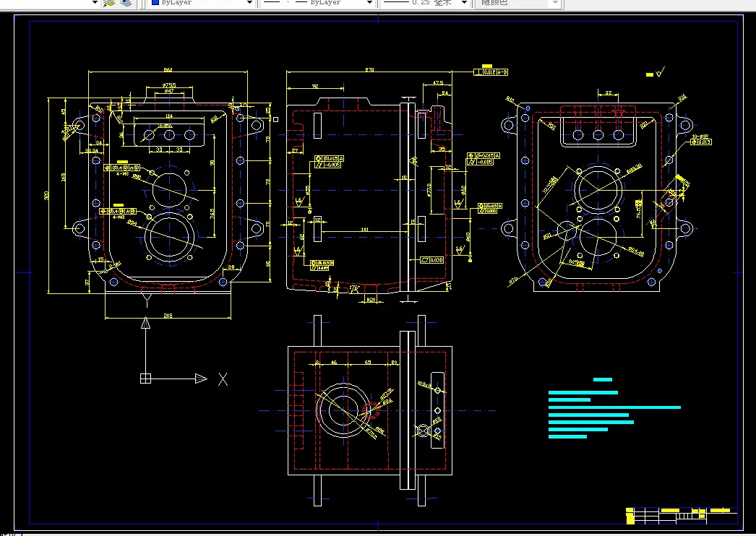Expand the layer list dropdown arrow
Image resolution: width=756 pixels, height=536 pixels.
[x=95, y=3]
